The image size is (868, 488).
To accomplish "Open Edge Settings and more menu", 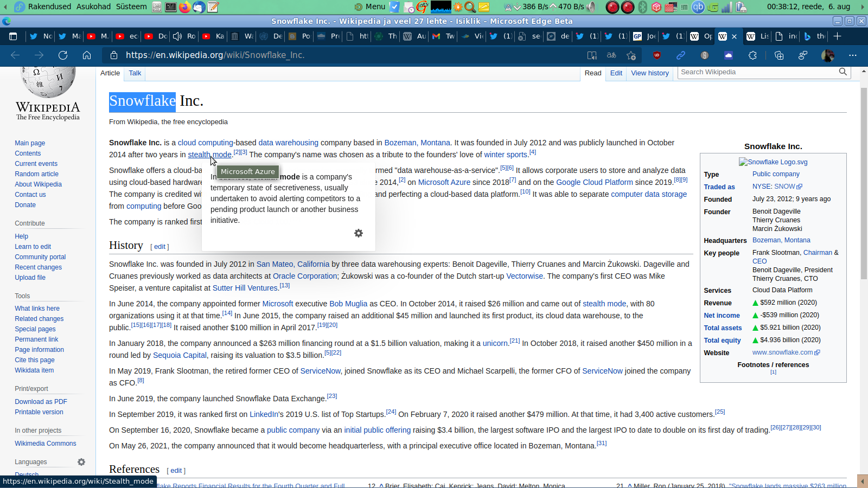I will click(x=853, y=55).
